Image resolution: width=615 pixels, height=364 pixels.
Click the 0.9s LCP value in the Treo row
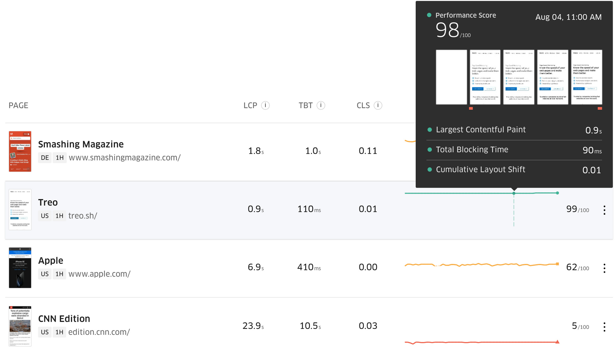pos(256,209)
